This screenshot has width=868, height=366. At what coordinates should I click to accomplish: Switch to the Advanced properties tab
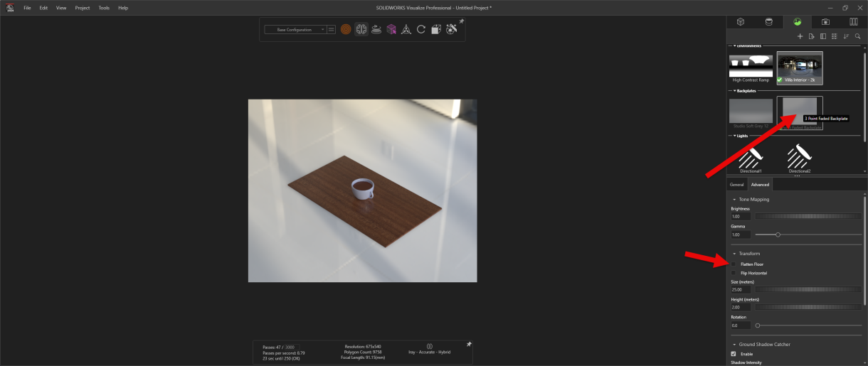coord(760,185)
